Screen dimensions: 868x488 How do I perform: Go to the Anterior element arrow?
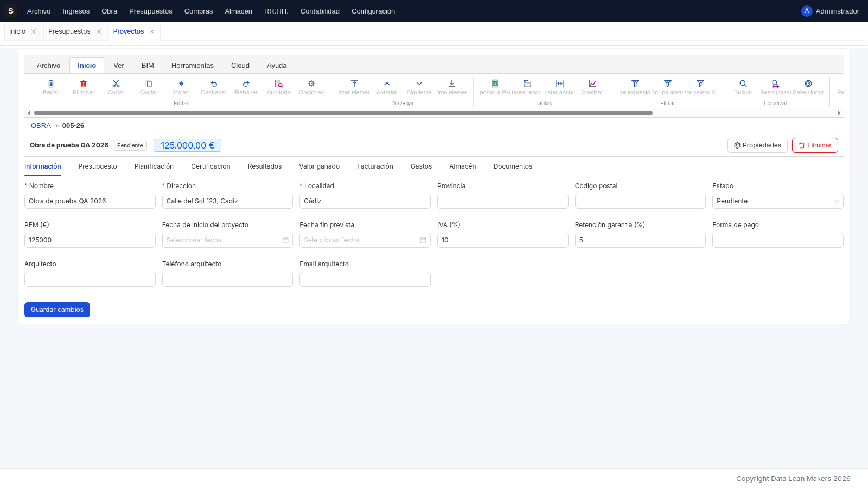coord(387,84)
